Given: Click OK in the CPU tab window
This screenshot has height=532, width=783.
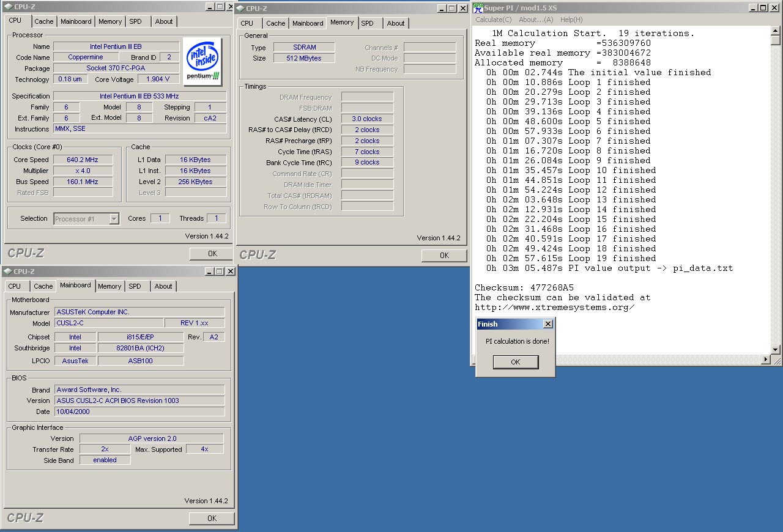Looking at the screenshot, I should click(x=212, y=254).
